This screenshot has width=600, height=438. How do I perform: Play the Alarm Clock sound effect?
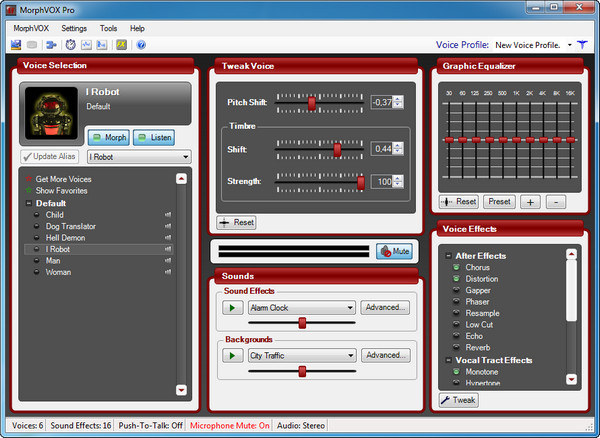[x=232, y=308]
